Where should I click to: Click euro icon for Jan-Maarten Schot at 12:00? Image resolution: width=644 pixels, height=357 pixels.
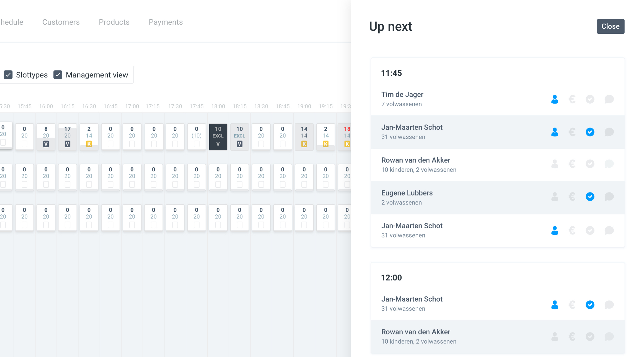572,305
